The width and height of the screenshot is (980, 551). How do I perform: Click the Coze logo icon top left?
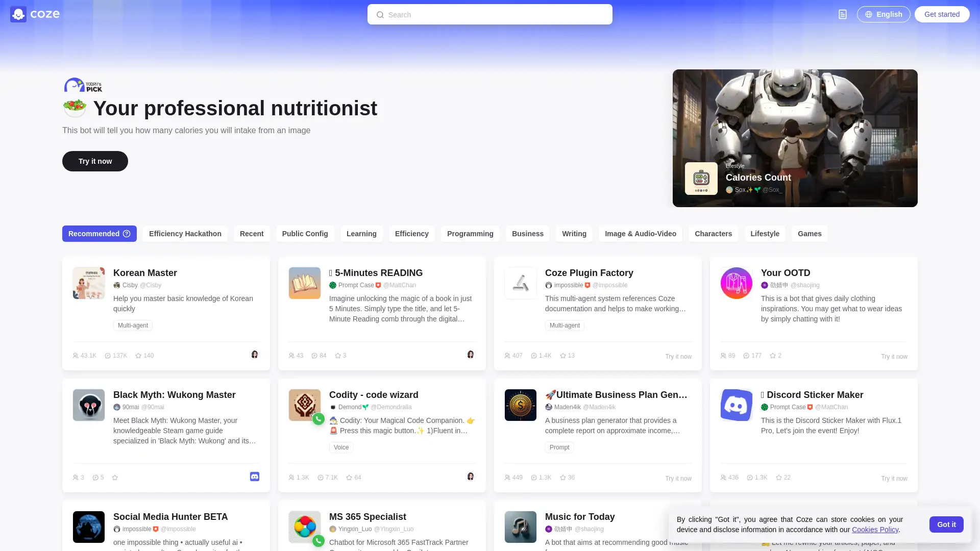tap(18, 14)
